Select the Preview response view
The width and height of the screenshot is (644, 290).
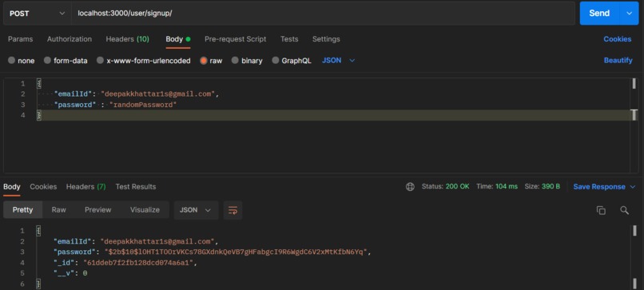97,210
